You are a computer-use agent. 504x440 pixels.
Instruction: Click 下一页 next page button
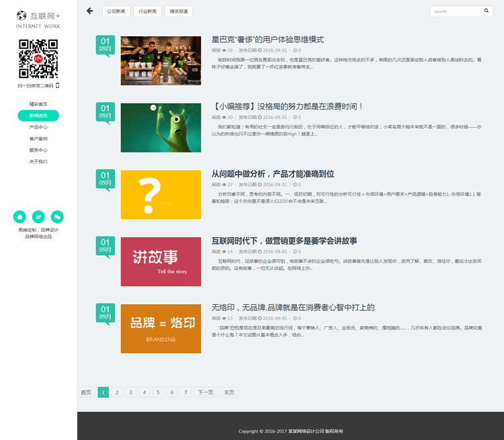tap(206, 392)
